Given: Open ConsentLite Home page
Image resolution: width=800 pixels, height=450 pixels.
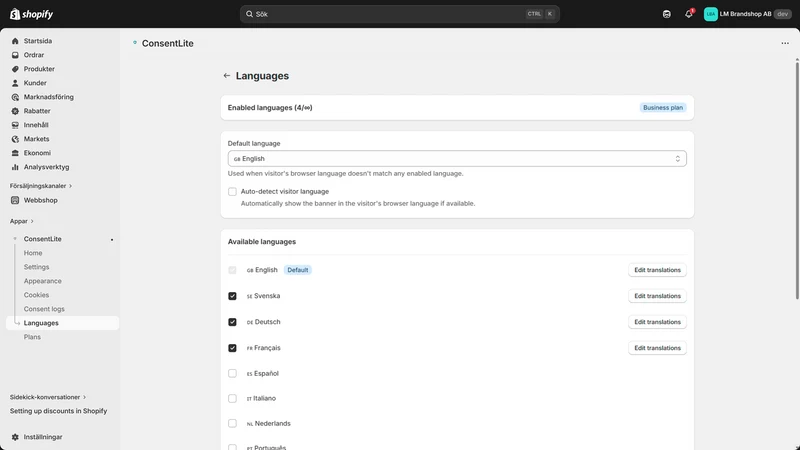Looking at the screenshot, I should [x=33, y=253].
